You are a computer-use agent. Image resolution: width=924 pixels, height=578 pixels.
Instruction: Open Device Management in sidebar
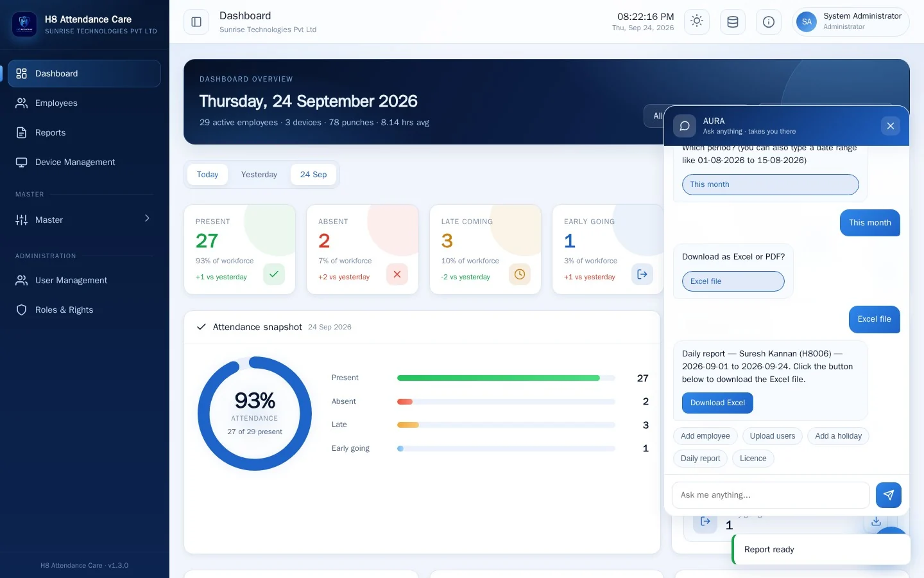(84, 162)
